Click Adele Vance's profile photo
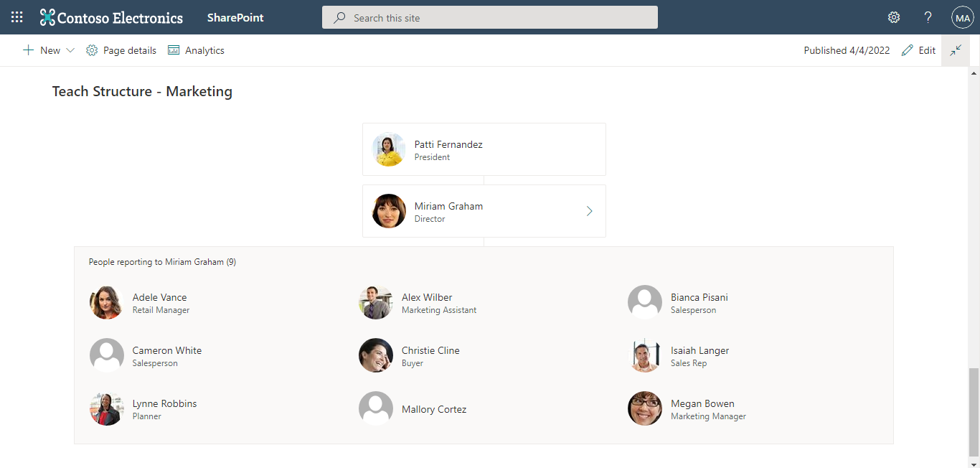 [106, 302]
